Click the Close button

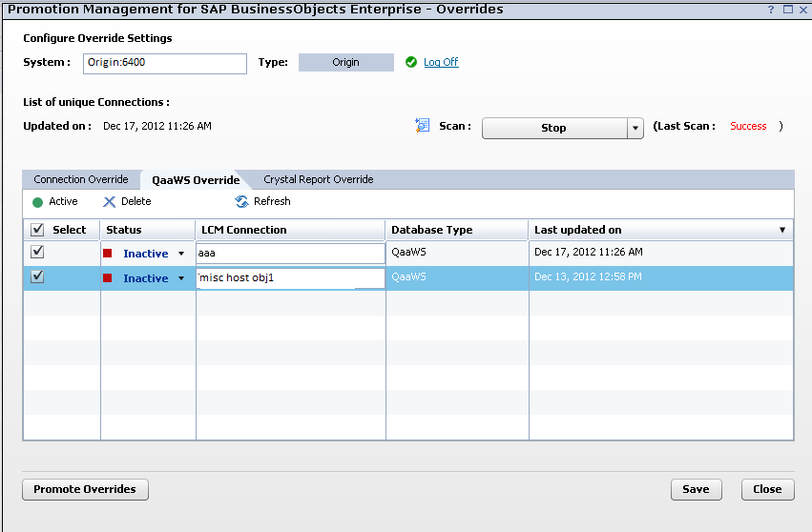[x=767, y=489]
